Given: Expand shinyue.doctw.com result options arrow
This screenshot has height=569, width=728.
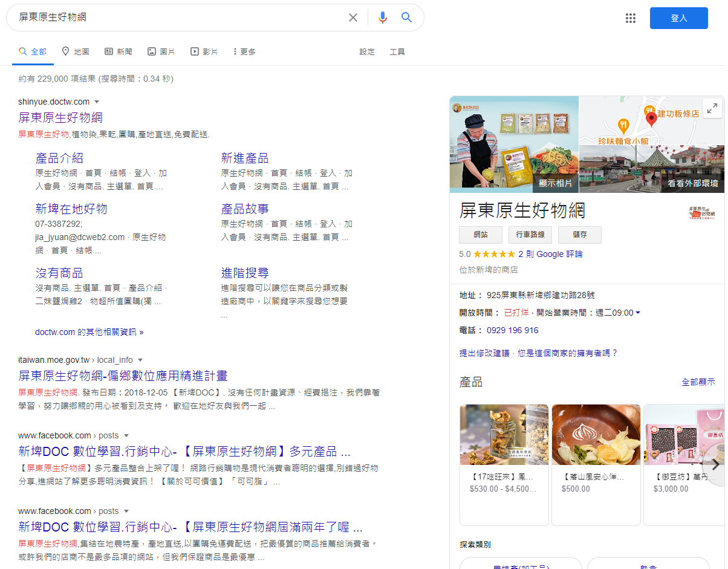Looking at the screenshot, I should click(x=97, y=102).
